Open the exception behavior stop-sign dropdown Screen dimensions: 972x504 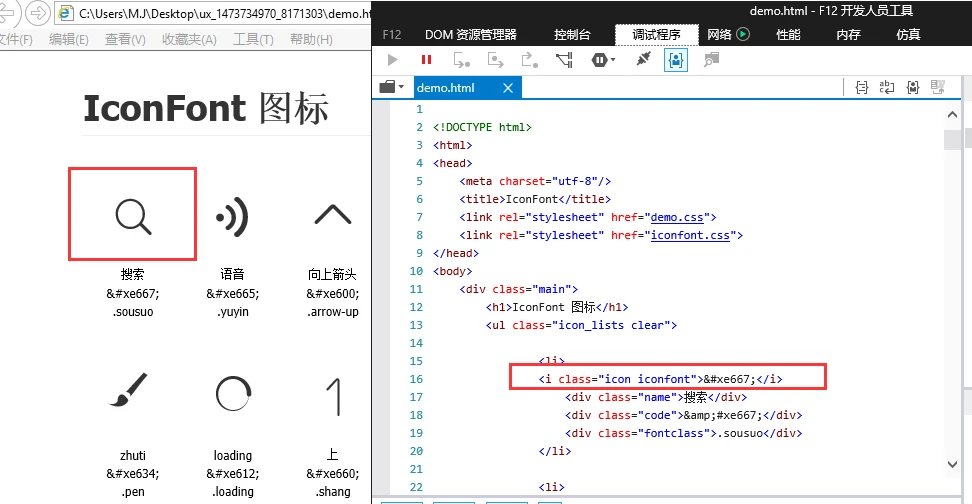pyautogui.click(x=603, y=60)
